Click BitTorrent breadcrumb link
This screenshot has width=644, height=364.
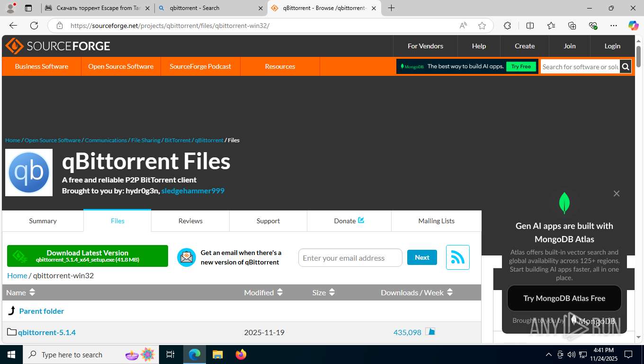(x=178, y=140)
